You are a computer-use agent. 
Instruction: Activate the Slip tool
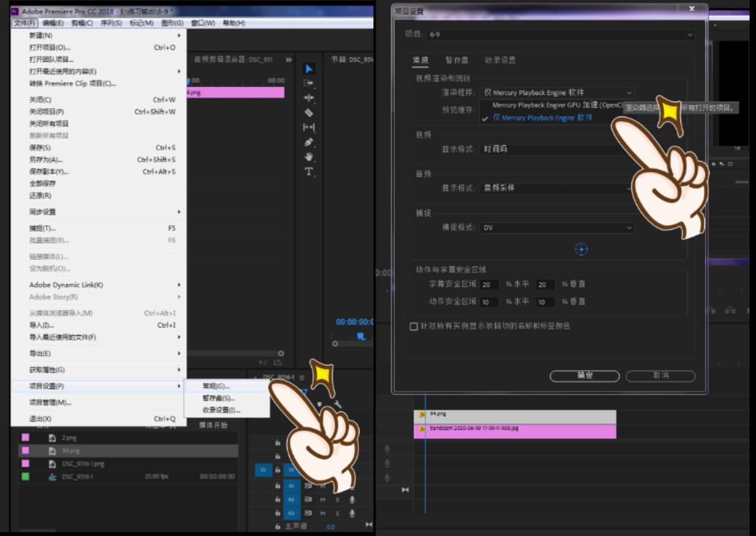[309, 127]
